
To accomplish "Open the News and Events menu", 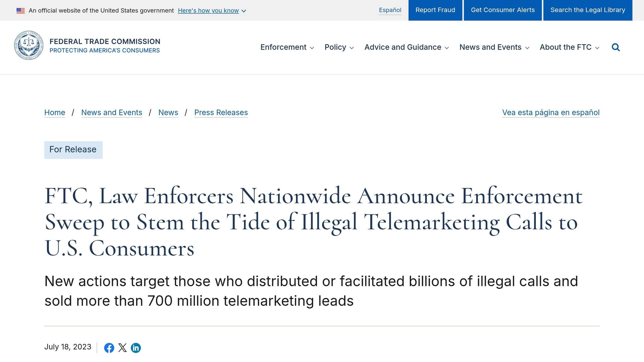I will click(494, 47).
